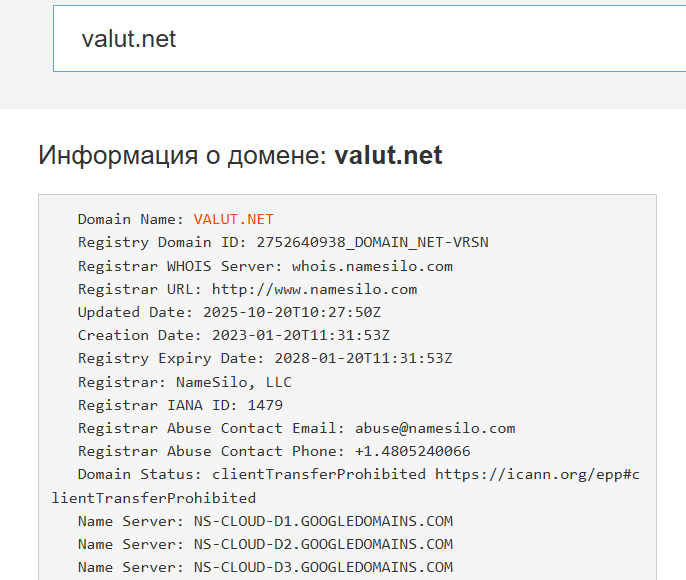This screenshot has width=686, height=580.
Task: Click the bold valut.net in the heading
Action: (388, 156)
